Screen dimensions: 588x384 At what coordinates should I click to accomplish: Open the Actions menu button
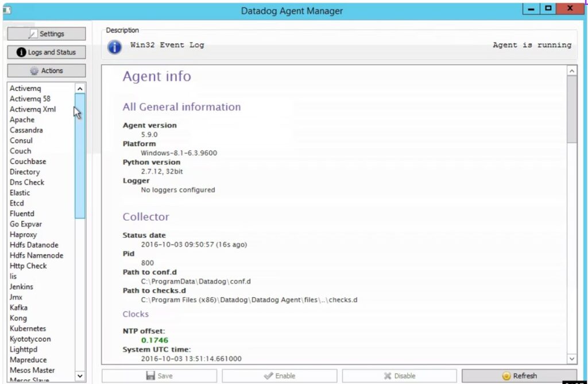click(46, 71)
